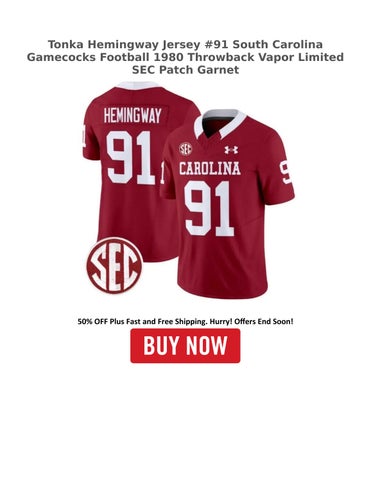Click the red BUY NOW button
The image size is (371, 480).
pos(185,346)
